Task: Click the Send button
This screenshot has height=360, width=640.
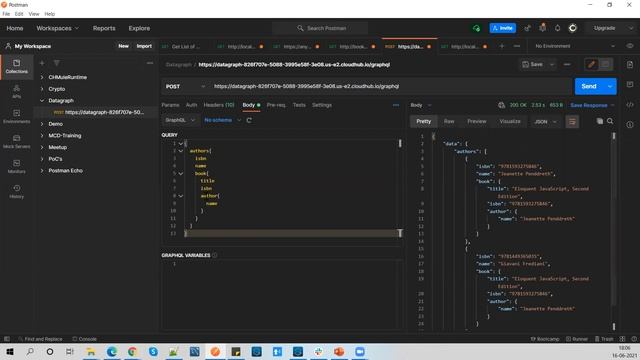Action: (589, 87)
